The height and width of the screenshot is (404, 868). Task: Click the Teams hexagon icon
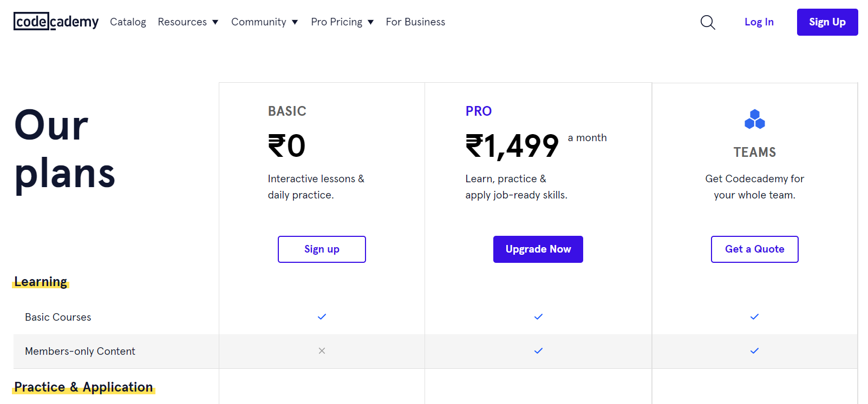(x=754, y=120)
